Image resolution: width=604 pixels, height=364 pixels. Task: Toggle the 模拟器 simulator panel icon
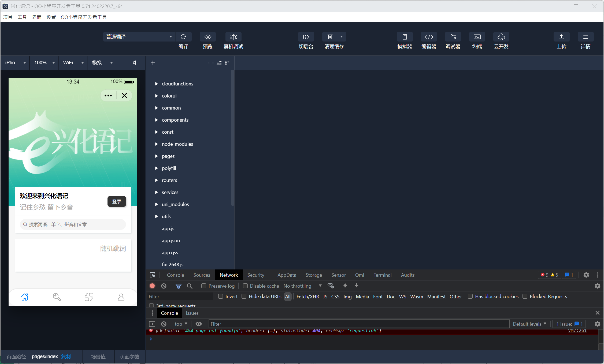pos(405,37)
